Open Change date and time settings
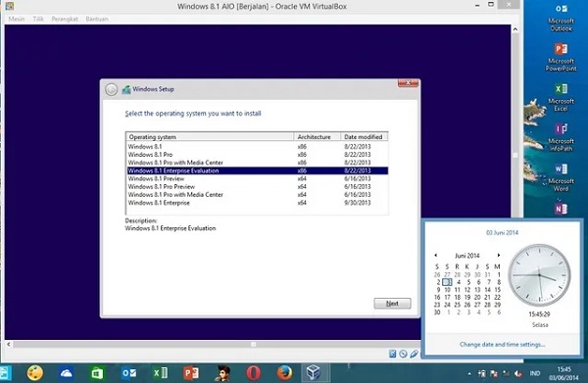This screenshot has width=588, height=383. (x=502, y=345)
